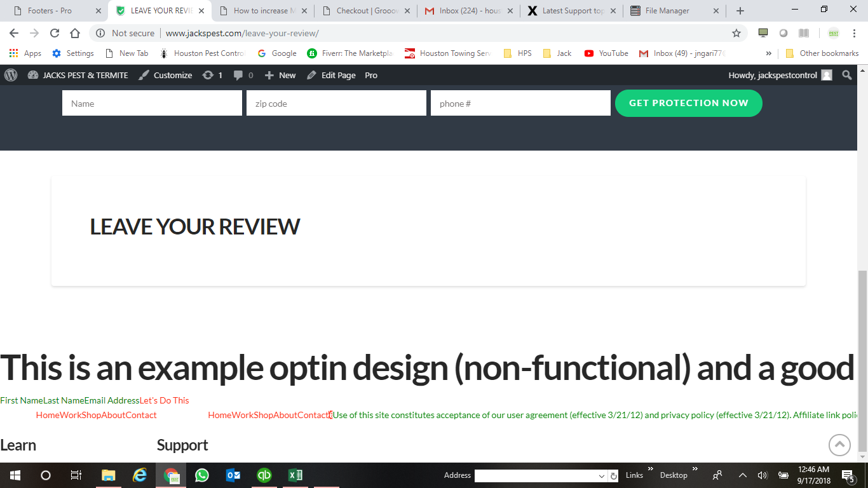Click Edit Page in admin bar
The image size is (868, 488).
point(332,75)
